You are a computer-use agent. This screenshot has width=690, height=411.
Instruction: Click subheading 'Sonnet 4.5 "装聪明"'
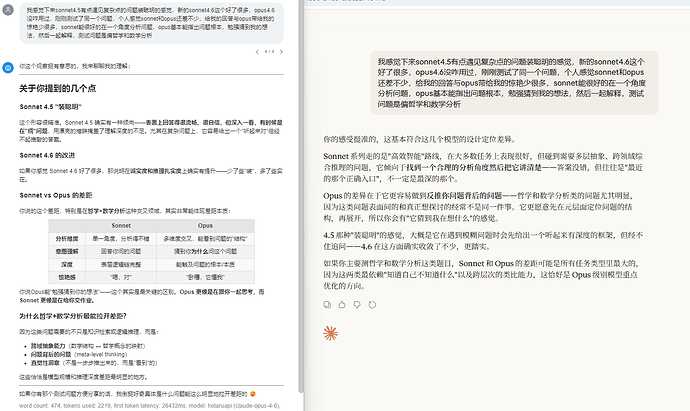tap(50, 107)
